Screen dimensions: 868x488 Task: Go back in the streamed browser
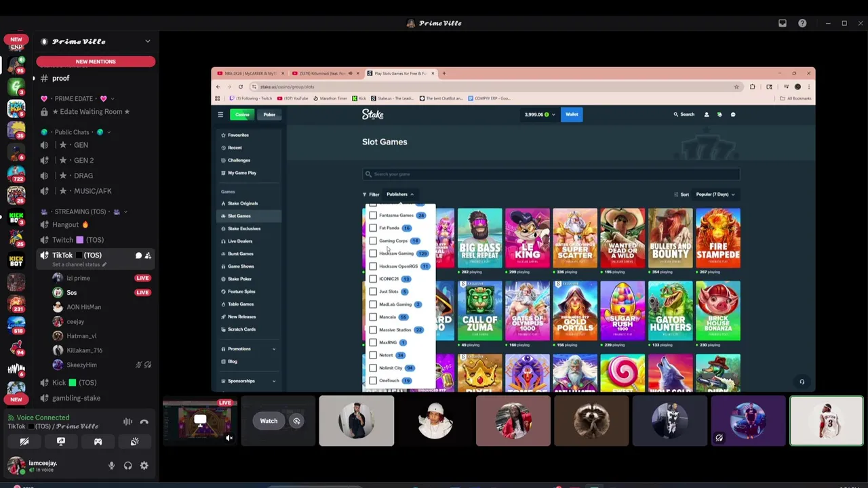218,87
